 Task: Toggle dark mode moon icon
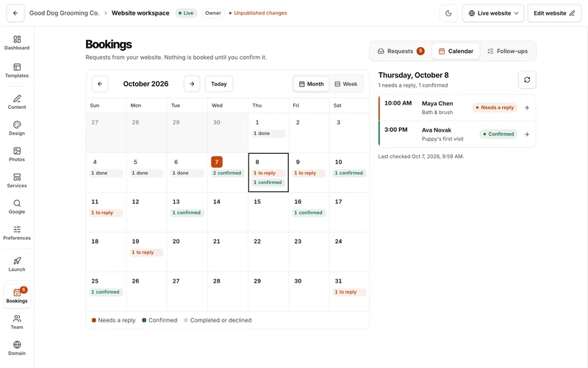click(448, 13)
